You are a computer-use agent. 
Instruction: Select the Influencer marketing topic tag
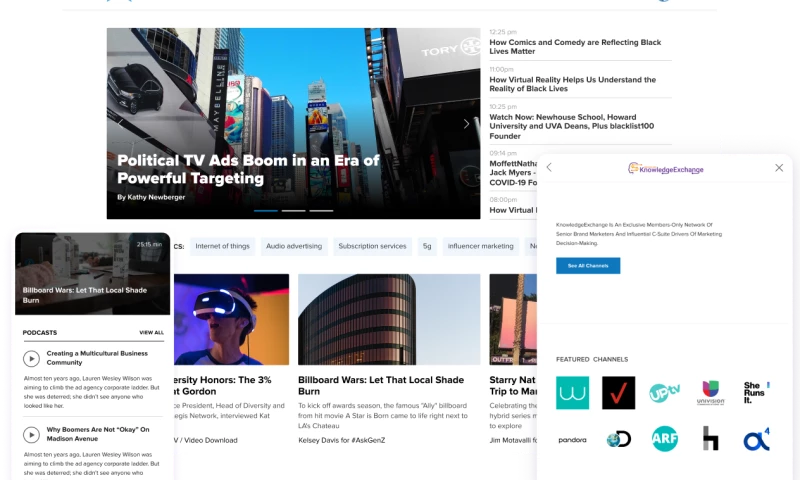click(481, 246)
